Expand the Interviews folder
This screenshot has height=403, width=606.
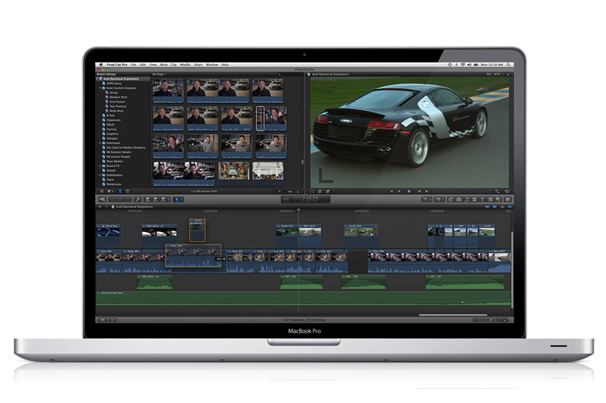[x=101, y=143]
